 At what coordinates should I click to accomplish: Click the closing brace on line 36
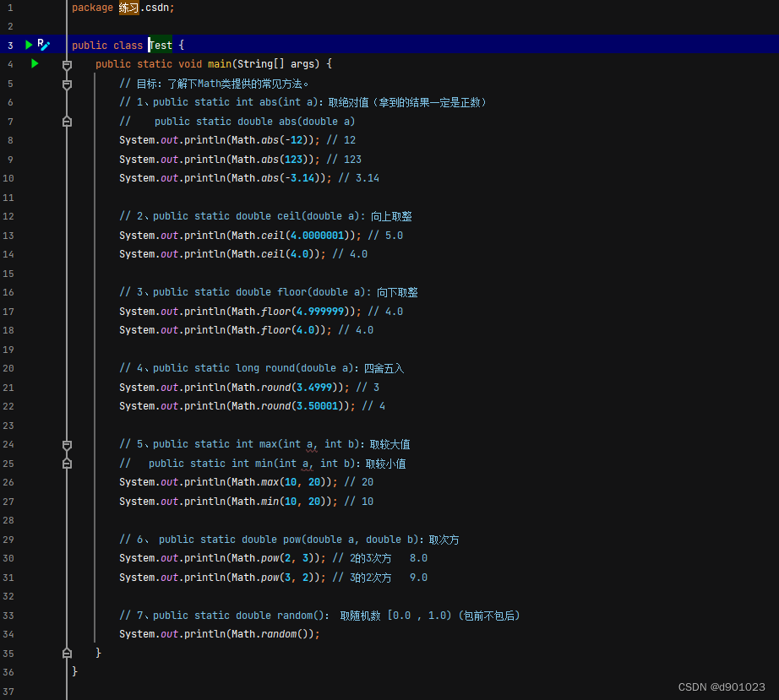click(x=75, y=671)
